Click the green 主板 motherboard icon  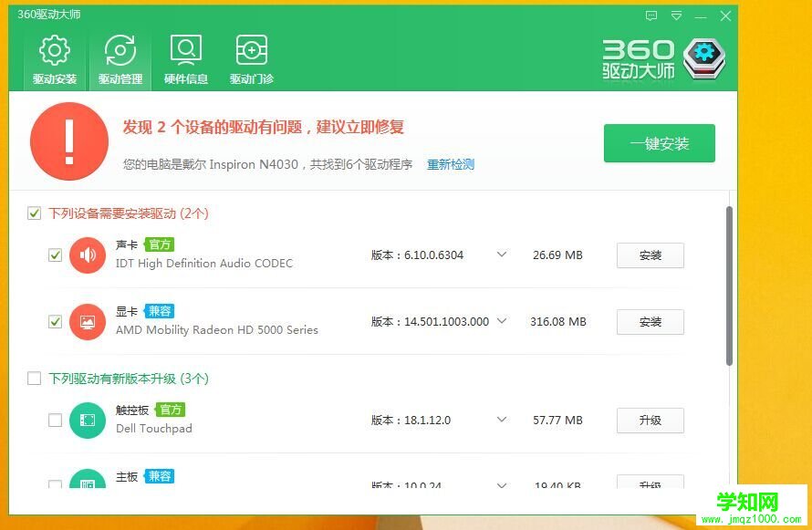[x=88, y=479]
